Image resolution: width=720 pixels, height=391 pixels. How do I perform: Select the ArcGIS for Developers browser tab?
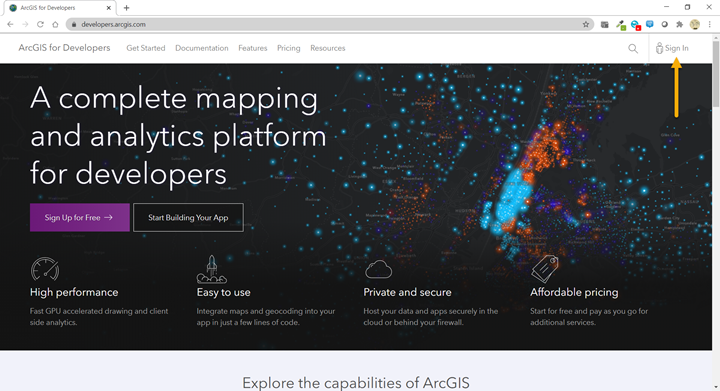pos(60,8)
